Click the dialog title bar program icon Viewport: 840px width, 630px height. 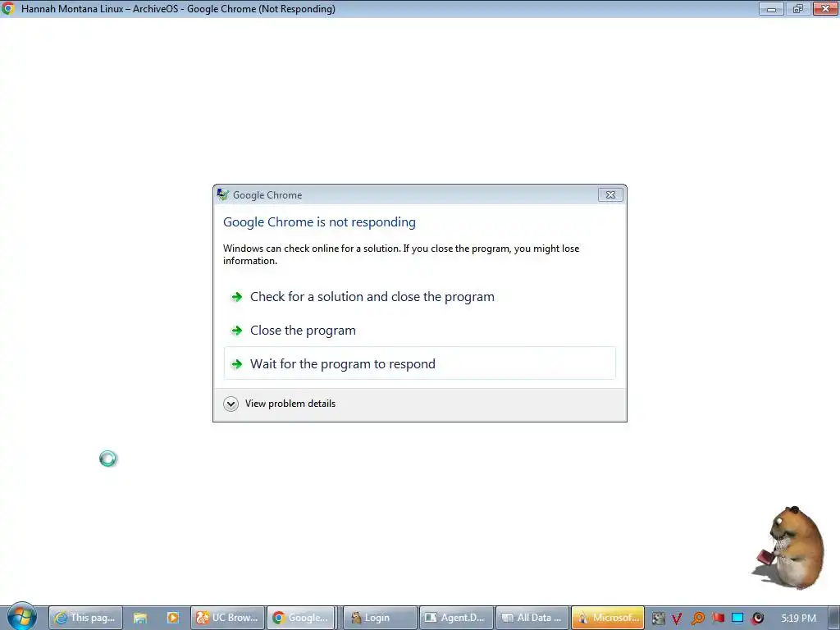pos(223,195)
